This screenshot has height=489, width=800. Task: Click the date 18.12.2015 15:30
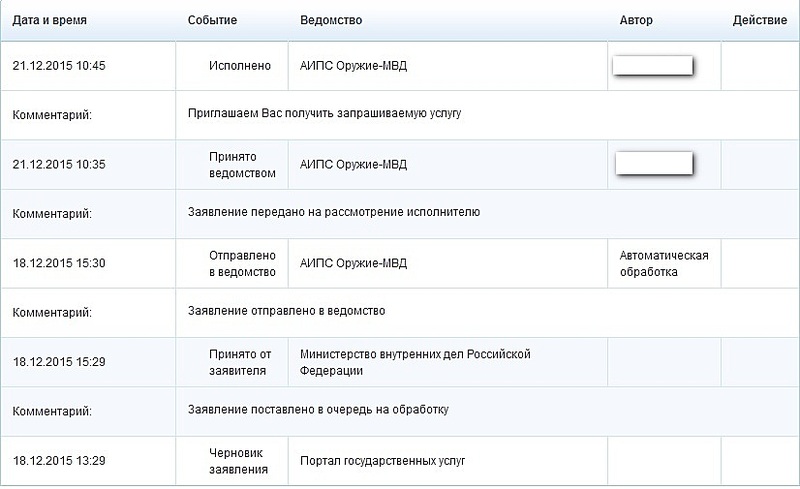(x=59, y=263)
